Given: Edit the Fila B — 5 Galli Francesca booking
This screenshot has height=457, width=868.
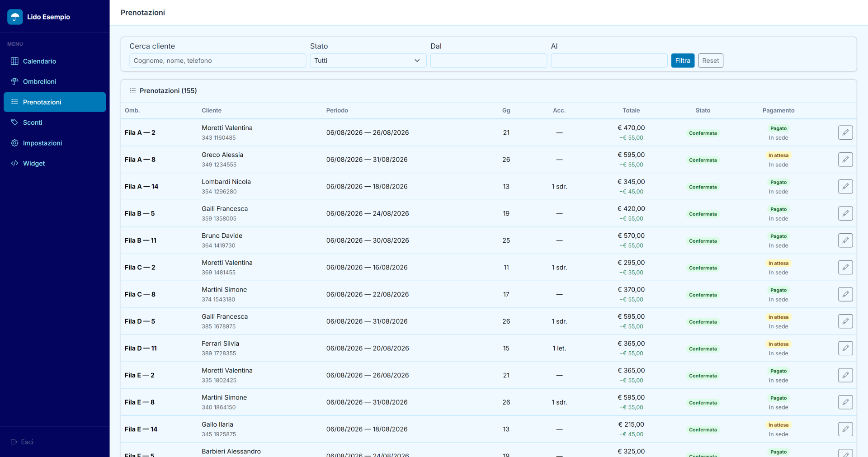Looking at the screenshot, I should pyautogui.click(x=845, y=213).
